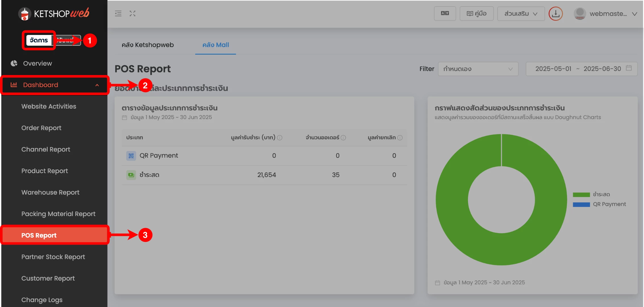This screenshot has width=644, height=307.
Task: Open the Filter กำหนดเอง dropdown
Action: point(478,69)
